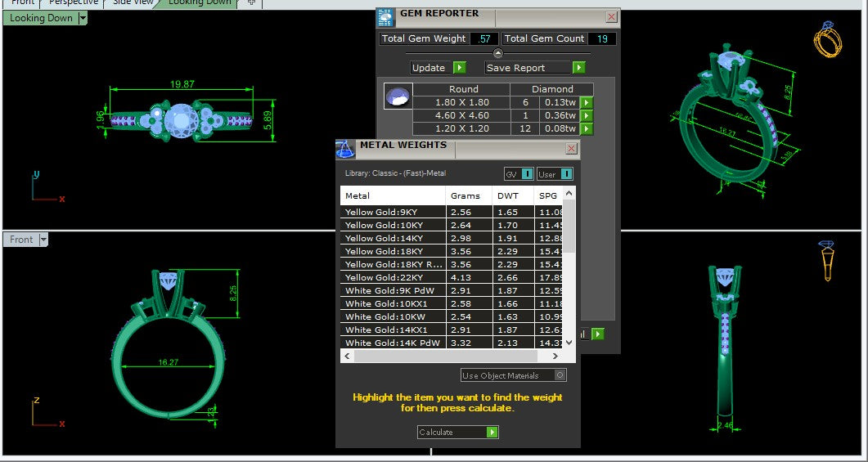Screen dimensions: 868x462
Task: Click the 1.20 X 1.20 size cell
Action: 462,128
